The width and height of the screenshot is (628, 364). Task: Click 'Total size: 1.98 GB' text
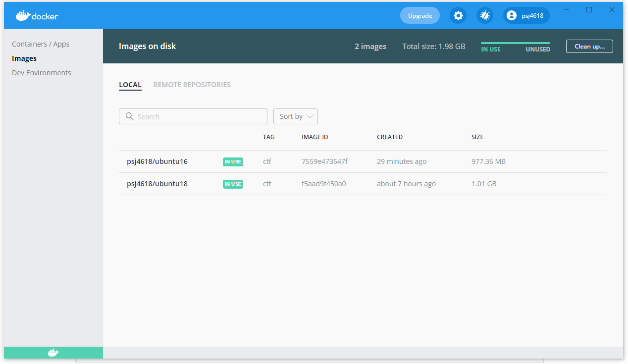point(434,47)
